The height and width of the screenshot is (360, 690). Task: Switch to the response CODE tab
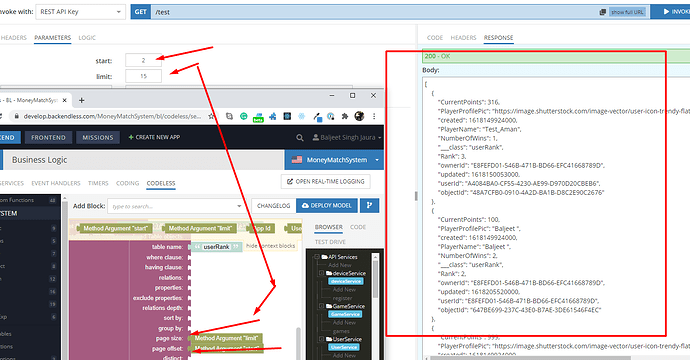click(x=435, y=37)
